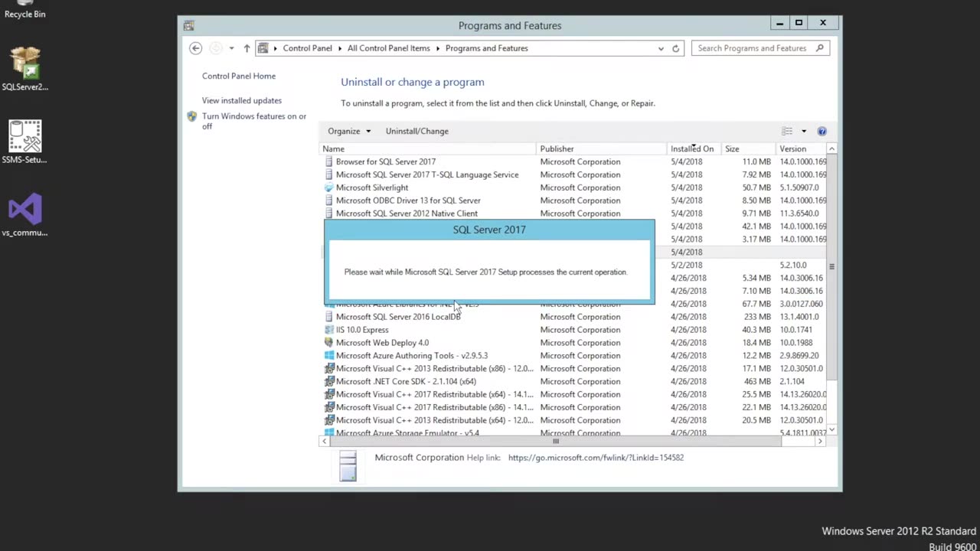Sort the list by Version column
Image resolution: width=980 pixels, height=551 pixels.
click(x=801, y=149)
